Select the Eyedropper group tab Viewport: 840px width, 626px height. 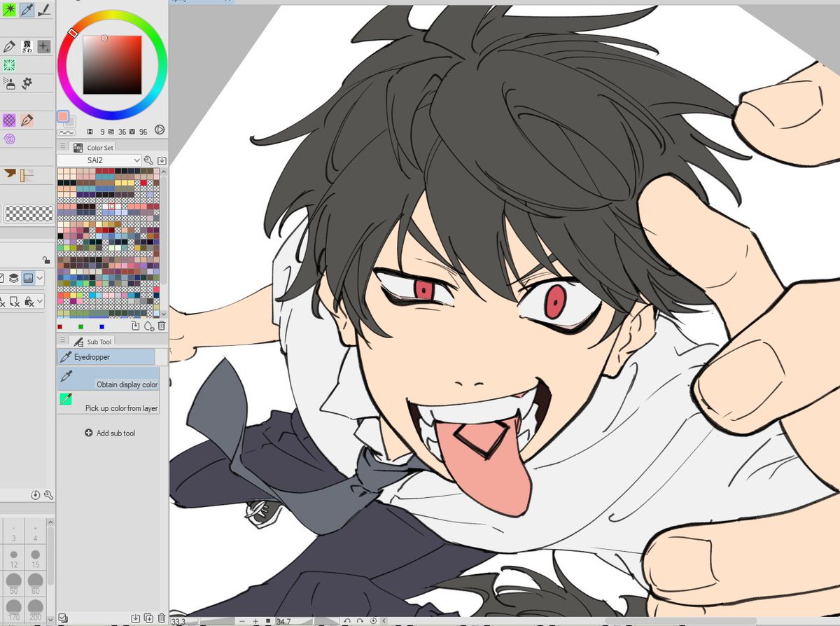click(106, 357)
